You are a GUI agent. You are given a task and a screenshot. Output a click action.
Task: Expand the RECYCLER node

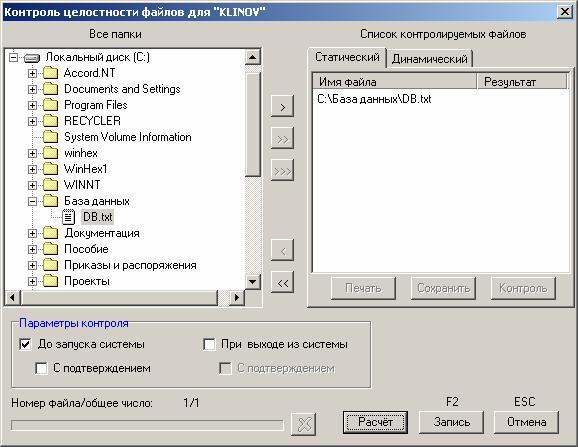[x=32, y=121]
